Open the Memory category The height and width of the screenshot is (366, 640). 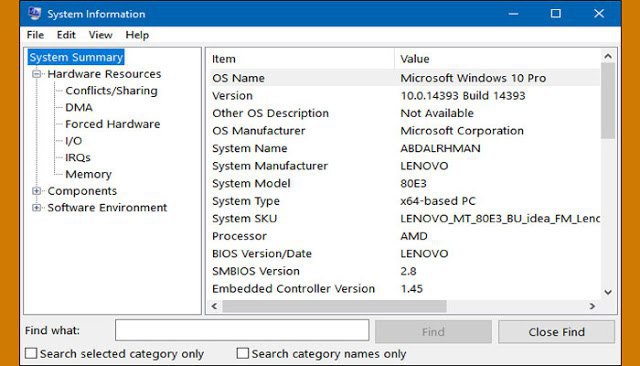[x=88, y=174]
